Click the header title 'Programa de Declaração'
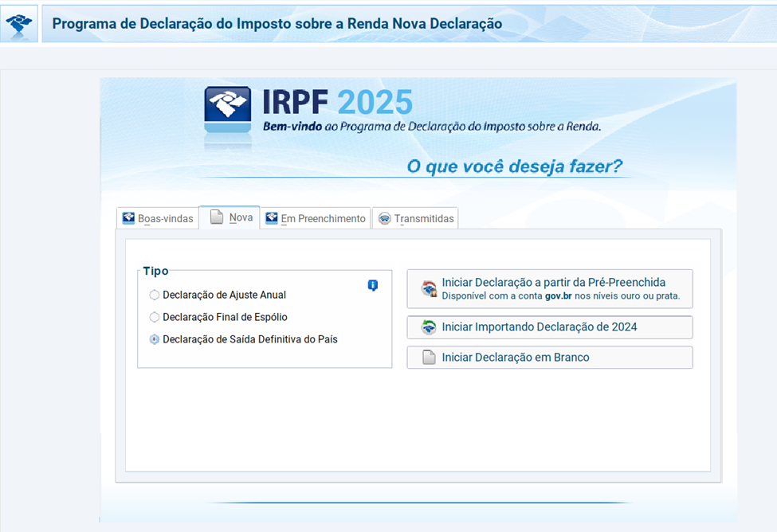Image resolution: width=777 pixels, height=532 pixels. coord(277,24)
